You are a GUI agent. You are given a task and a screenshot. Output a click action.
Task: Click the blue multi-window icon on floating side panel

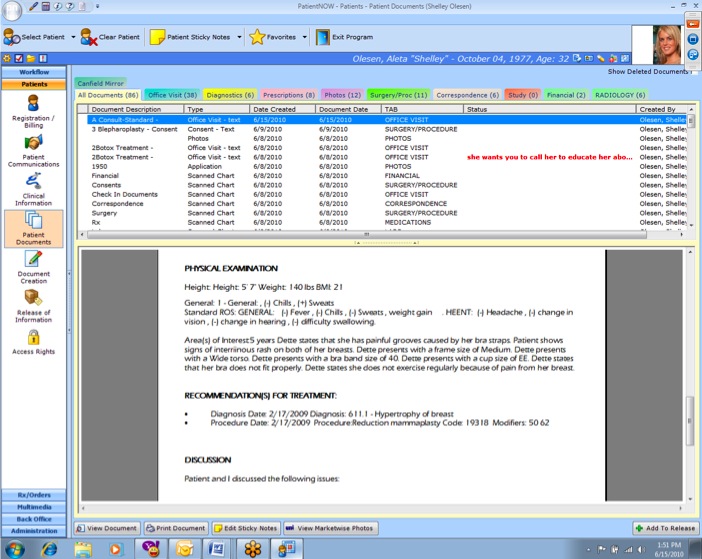693,55
